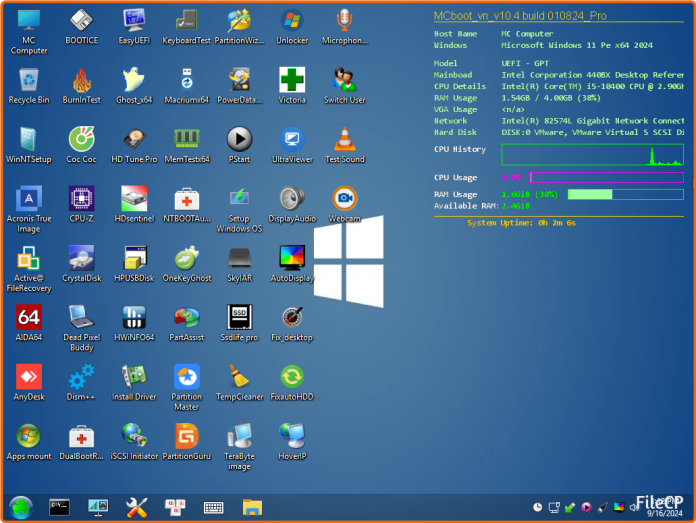Click the network monitor tray icon
The width and height of the screenshot is (696, 523).
point(554,507)
